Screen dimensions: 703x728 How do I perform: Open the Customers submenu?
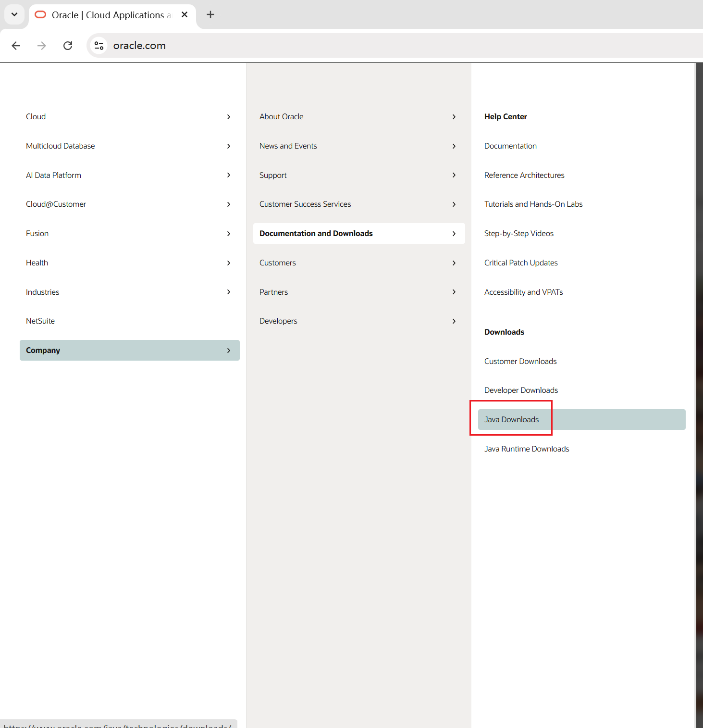click(359, 263)
